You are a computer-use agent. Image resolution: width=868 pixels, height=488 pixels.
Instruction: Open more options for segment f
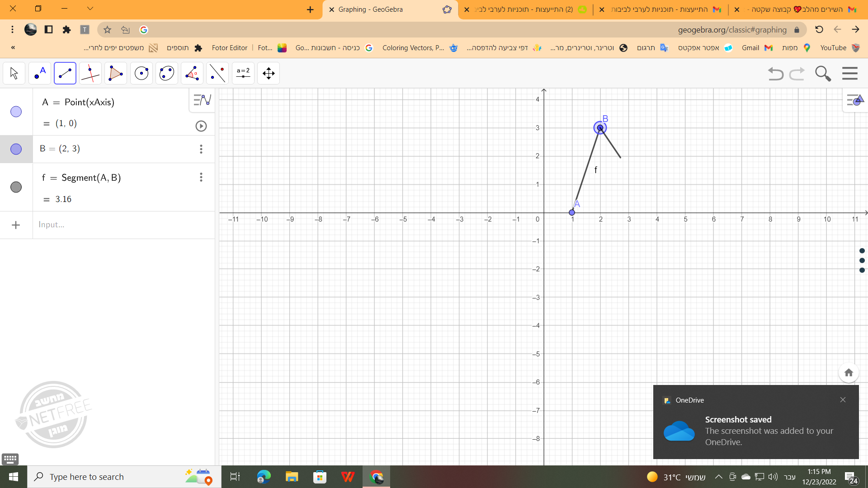[201, 177]
